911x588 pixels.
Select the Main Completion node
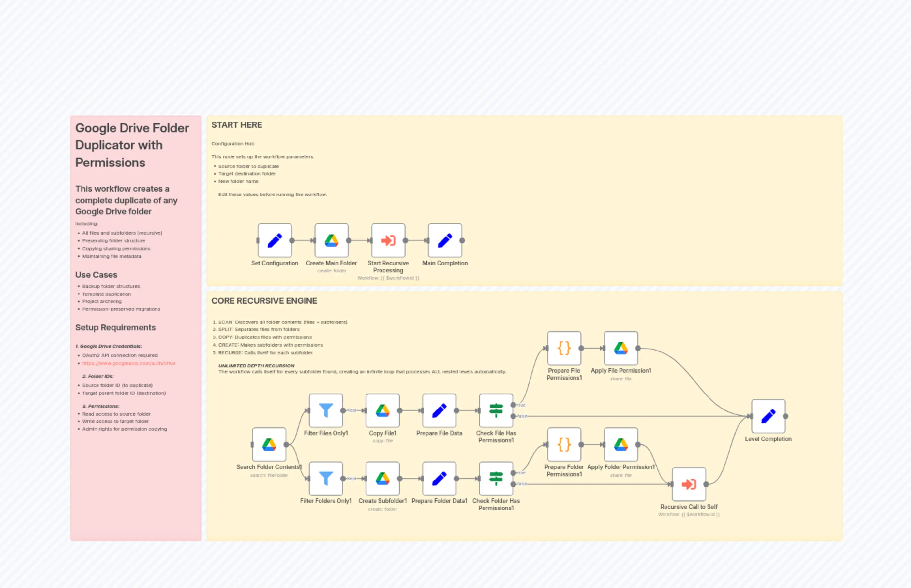click(x=444, y=240)
